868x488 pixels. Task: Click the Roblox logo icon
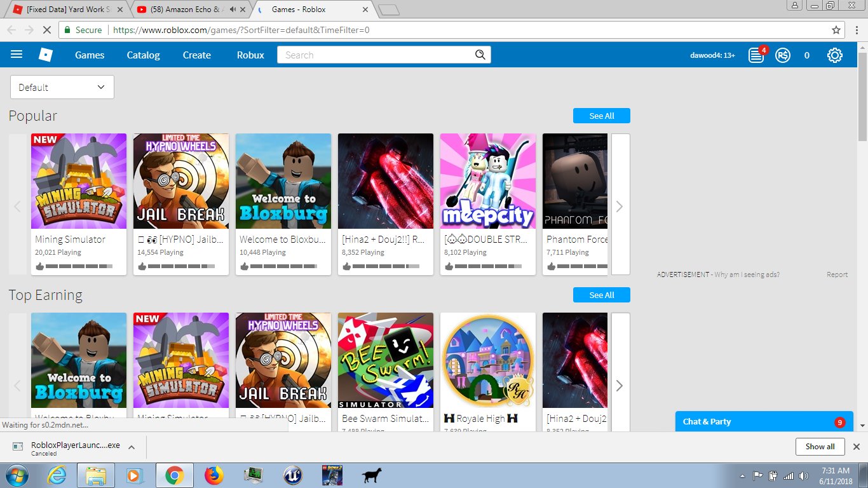(x=45, y=55)
